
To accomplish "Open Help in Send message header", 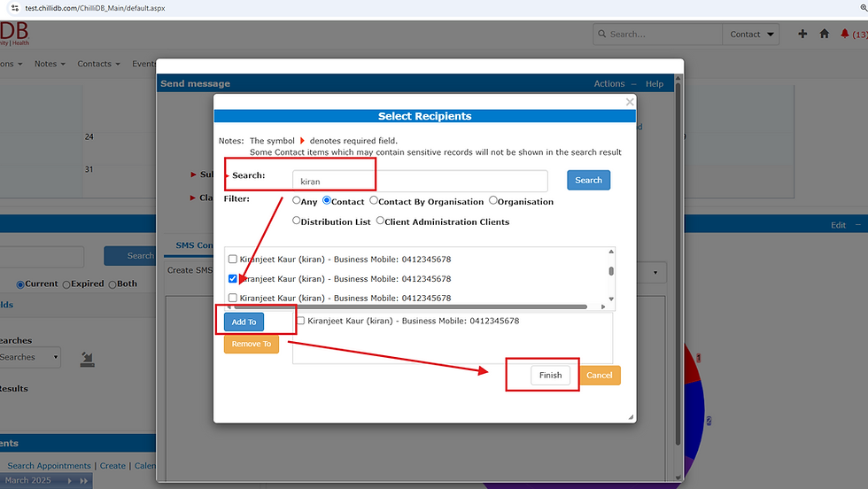I will (x=655, y=83).
